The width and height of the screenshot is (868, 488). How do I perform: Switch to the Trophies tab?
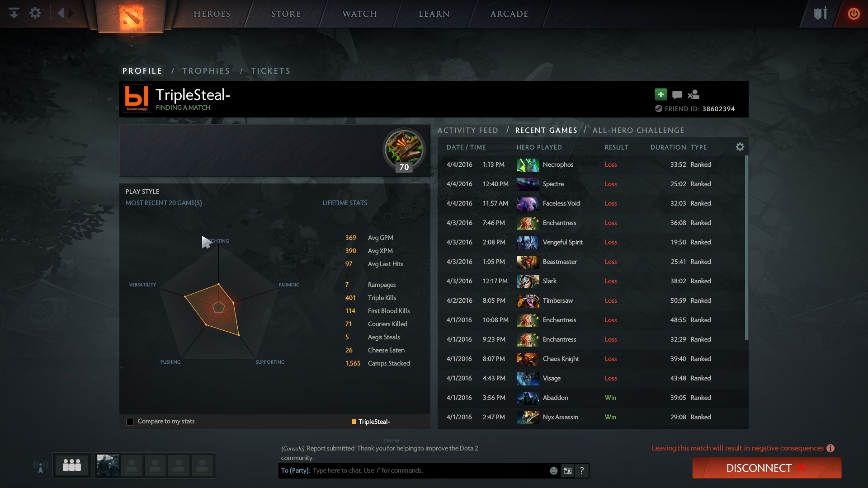(206, 71)
